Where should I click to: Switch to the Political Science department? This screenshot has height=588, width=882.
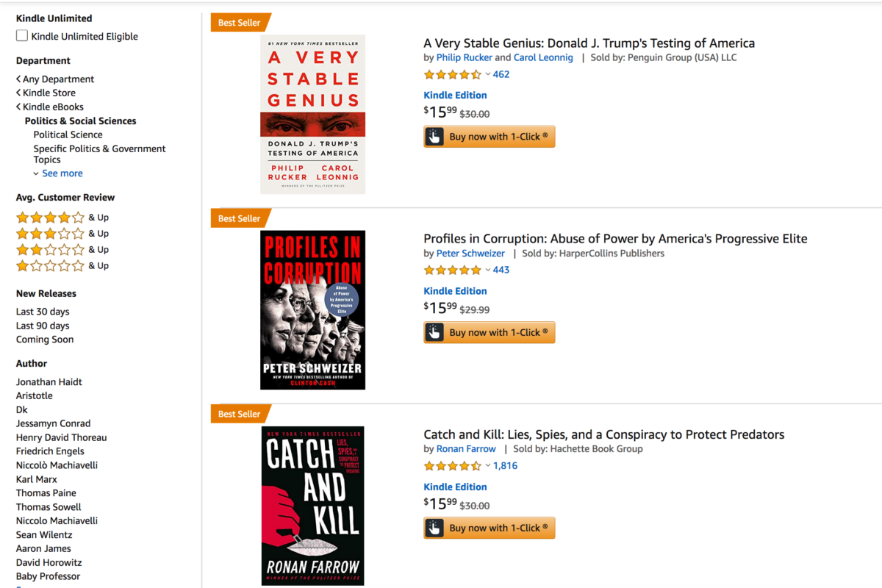point(68,135)
